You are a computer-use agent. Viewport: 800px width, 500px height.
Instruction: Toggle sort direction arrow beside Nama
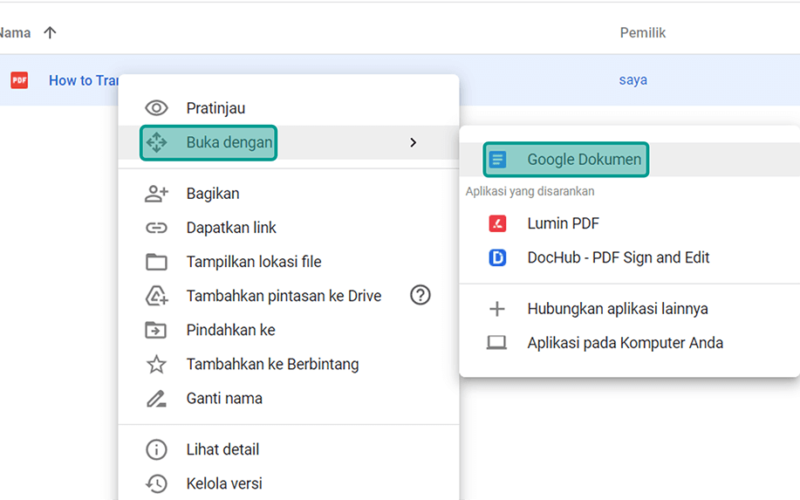[x=50, y=33]
